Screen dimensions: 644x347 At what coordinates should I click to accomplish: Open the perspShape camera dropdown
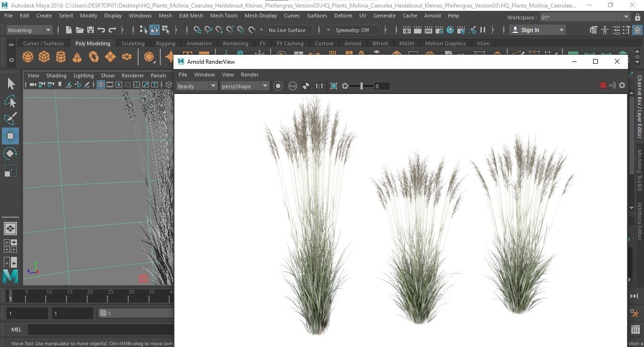pos(244,86)
